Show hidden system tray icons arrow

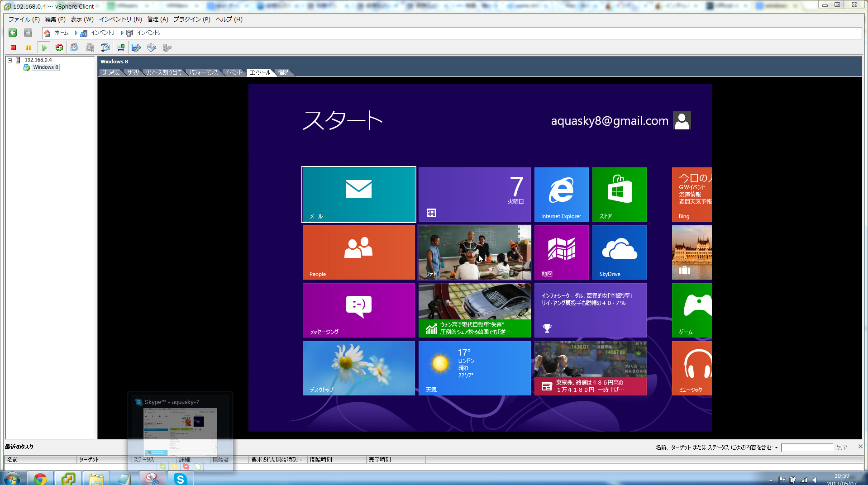pyautogui.click(x=770, y=480)
